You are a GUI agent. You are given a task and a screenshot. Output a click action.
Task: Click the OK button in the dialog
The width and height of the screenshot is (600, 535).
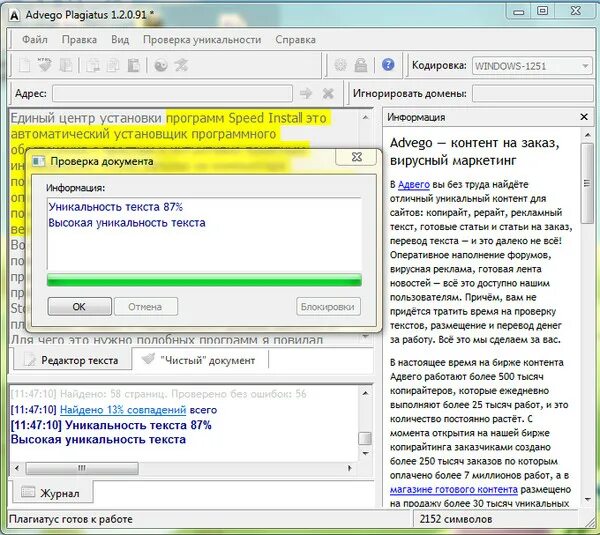(x=80, y=307)
